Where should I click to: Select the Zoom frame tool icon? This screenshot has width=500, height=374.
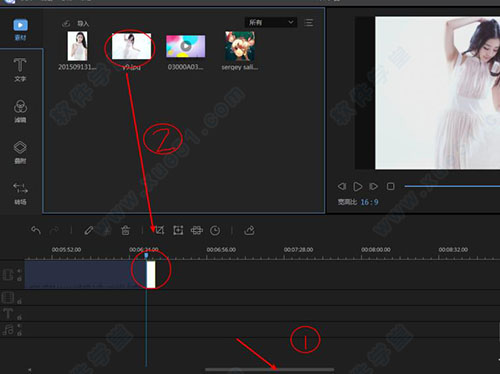pyautogui.click(x=178, y=230)
